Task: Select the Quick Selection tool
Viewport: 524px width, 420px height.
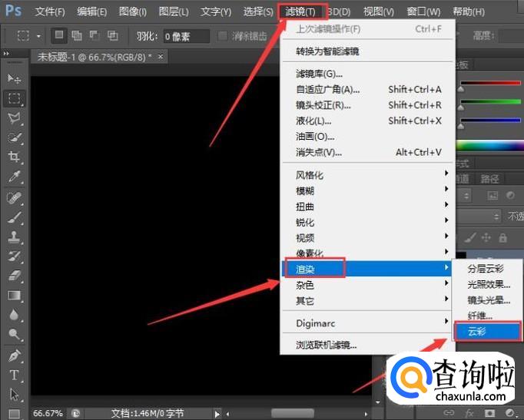Action: [14, 137]
